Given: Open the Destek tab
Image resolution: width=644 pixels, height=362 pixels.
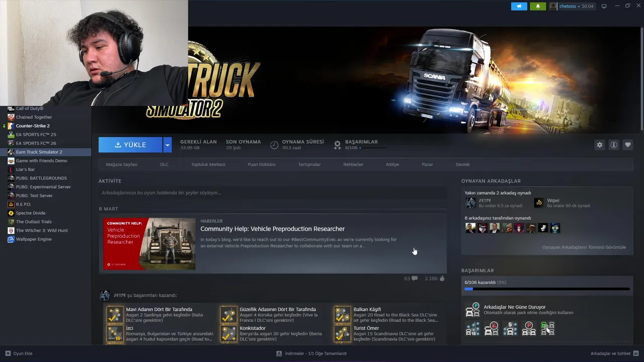Looking at the screenshot, I should point(462,164).
